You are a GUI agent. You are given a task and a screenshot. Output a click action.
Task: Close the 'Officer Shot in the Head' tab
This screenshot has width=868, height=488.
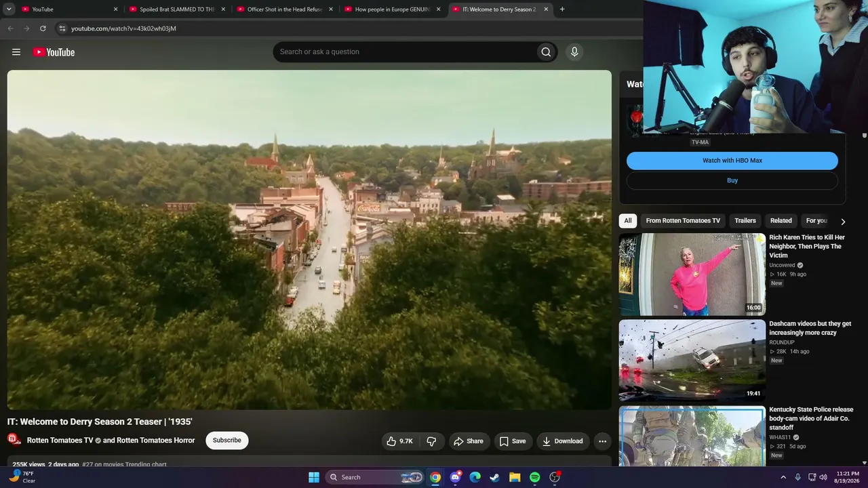coord(331,9)
